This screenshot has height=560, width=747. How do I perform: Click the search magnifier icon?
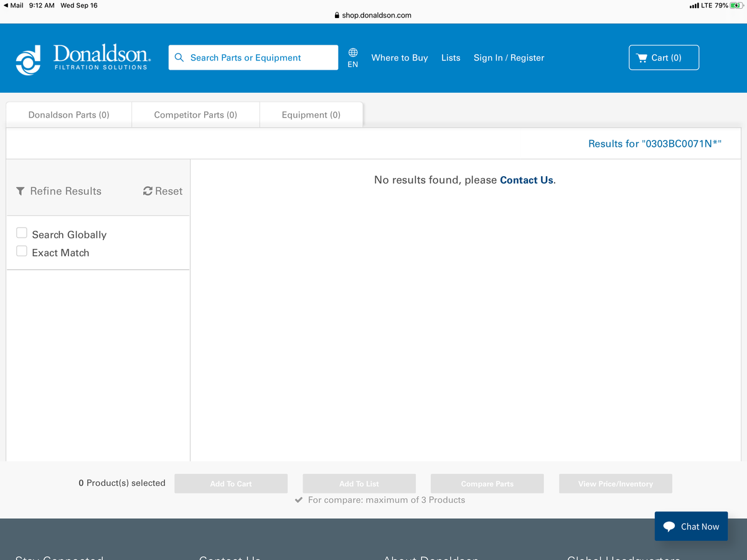[x=179, y=58]
